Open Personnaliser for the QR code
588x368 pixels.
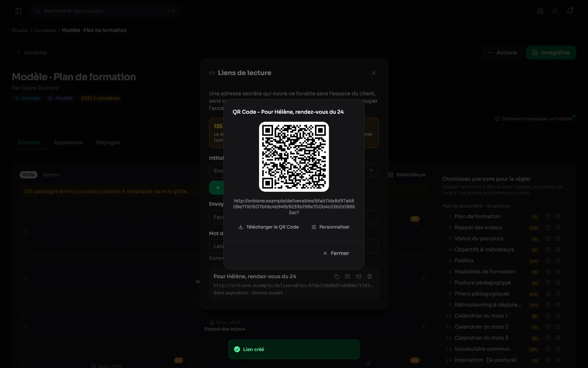[x=330, y=227]
